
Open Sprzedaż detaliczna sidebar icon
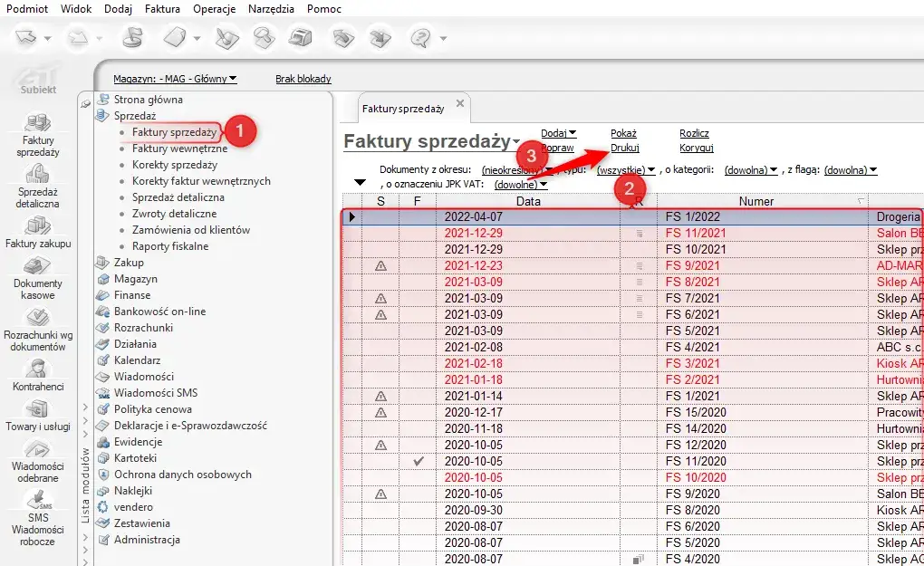pyautogui.click(x=37, y=174)
